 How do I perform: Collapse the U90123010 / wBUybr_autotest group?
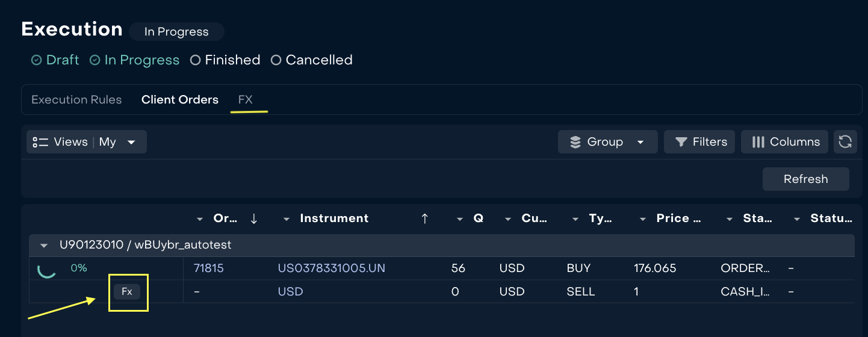point(43,246)
